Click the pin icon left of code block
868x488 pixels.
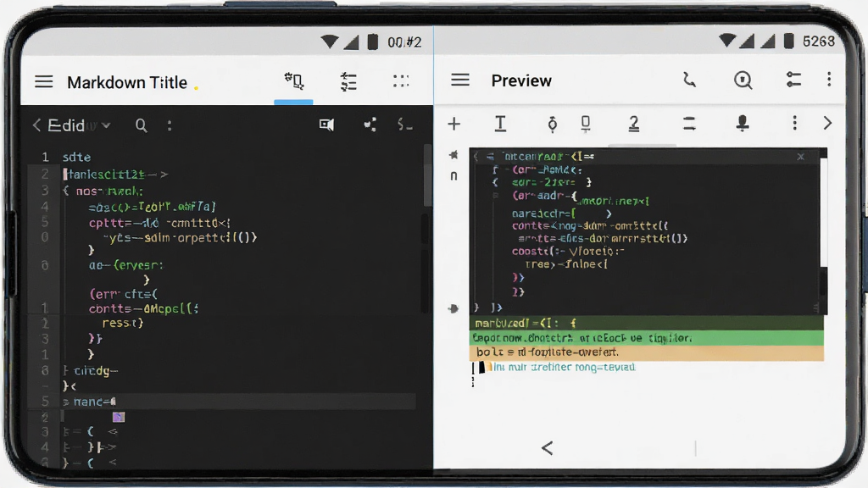pos(453,154)
